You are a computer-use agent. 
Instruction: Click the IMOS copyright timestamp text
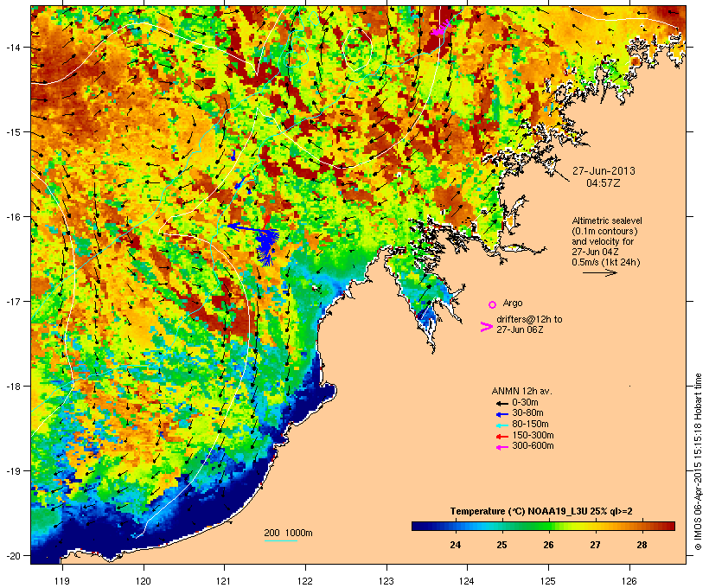tap(698, 462)
